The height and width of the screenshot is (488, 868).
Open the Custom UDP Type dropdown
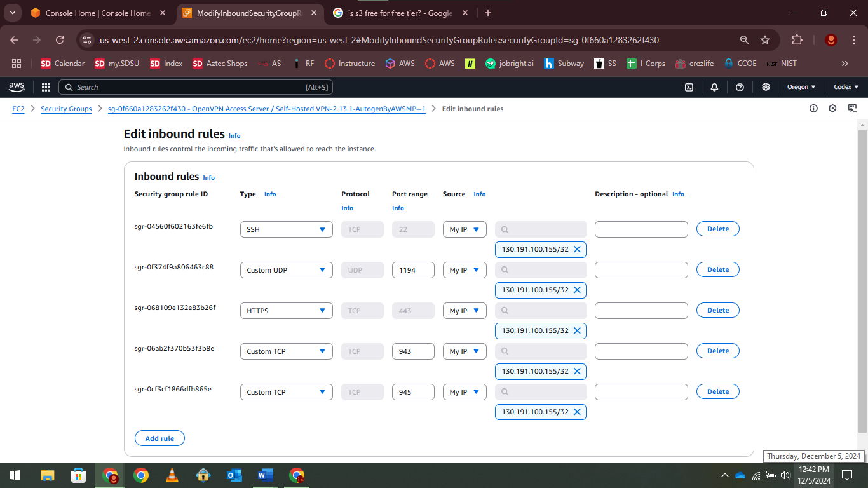tap(286, 270)
